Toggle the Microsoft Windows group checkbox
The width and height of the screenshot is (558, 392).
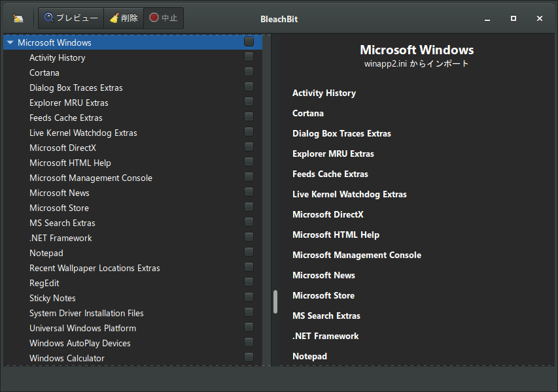(249, 42)
